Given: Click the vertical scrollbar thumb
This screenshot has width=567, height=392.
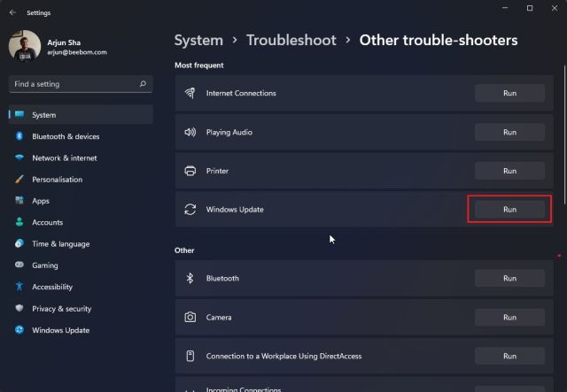Looking at the screenshot, I should coord(565,135).
